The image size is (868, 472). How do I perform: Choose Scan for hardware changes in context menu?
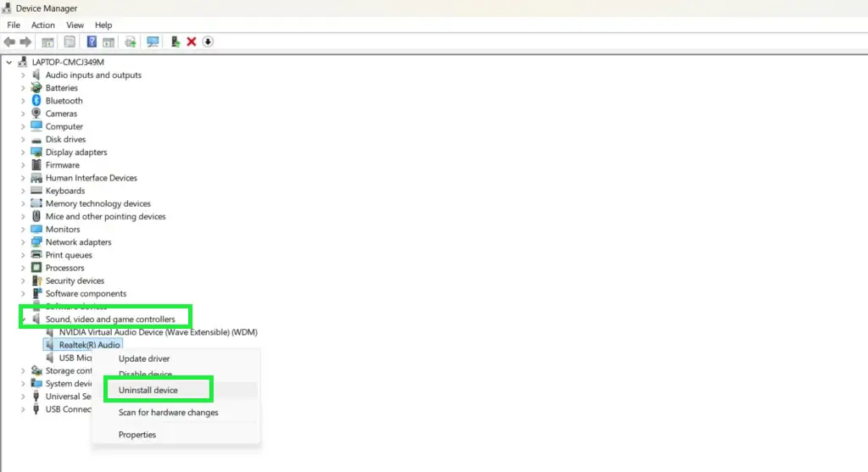(x=169, y=412)
